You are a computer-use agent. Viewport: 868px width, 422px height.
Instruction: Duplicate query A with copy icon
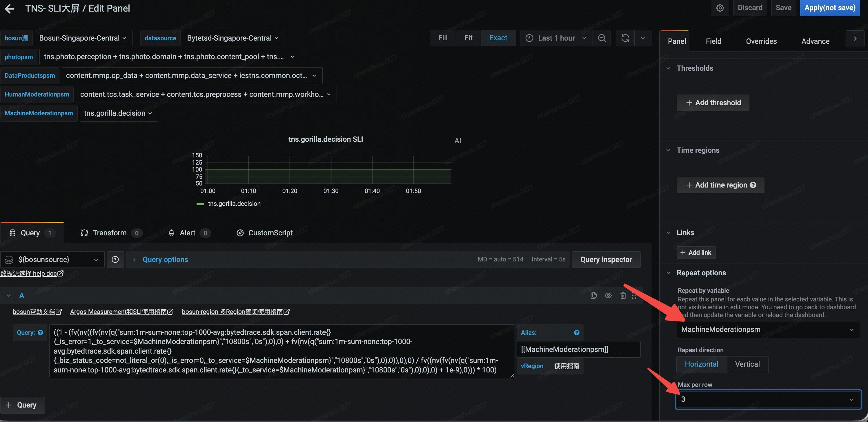coord(594,295)
